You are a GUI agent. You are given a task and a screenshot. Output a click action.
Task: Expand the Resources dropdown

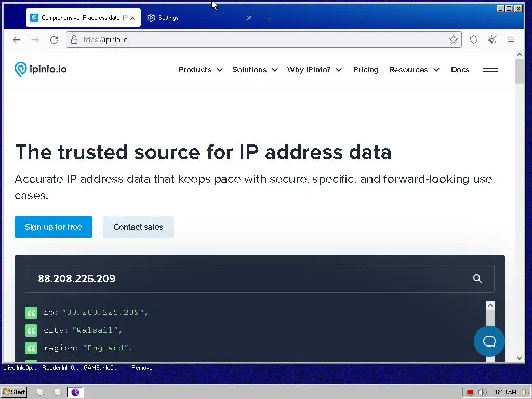tap(414, 70)
